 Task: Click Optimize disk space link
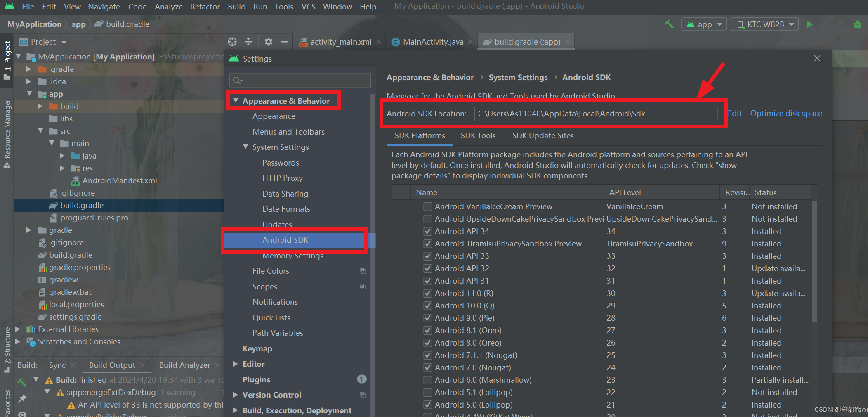[786, 113]
